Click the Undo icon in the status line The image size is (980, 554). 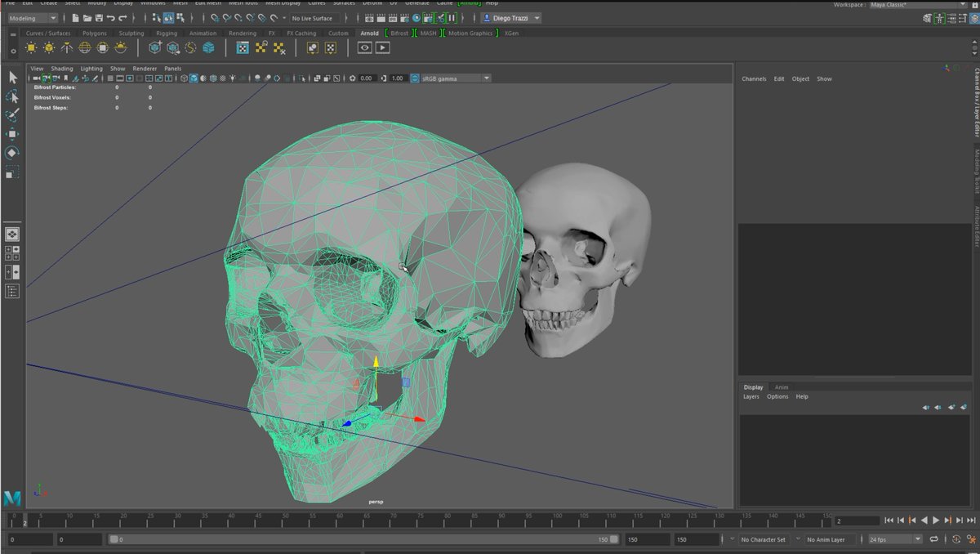[112, 18]
